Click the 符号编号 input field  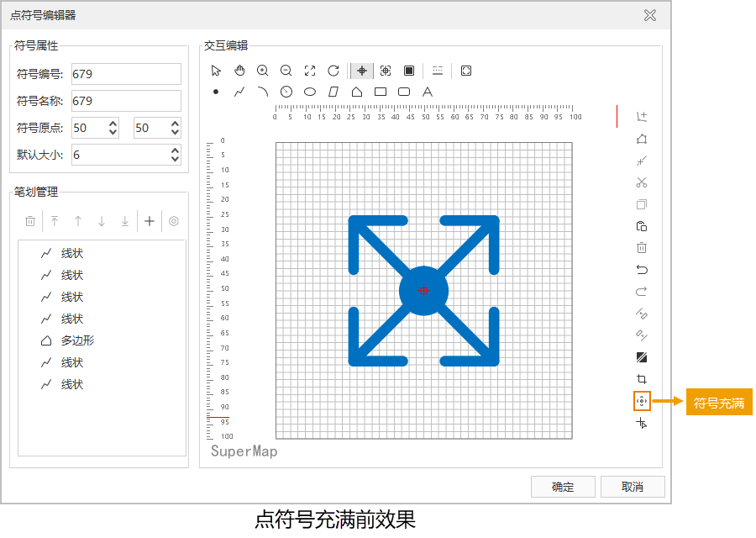[x=126, y=74]
